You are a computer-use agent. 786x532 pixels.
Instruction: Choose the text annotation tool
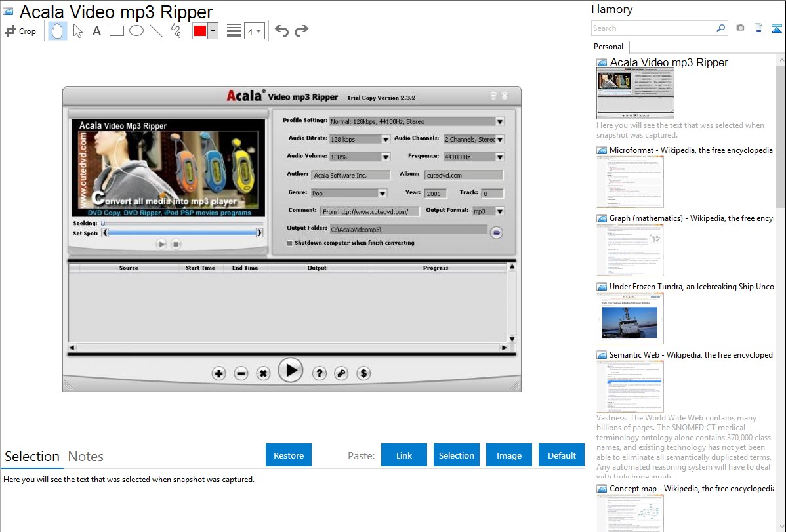[x=96, y=31]
